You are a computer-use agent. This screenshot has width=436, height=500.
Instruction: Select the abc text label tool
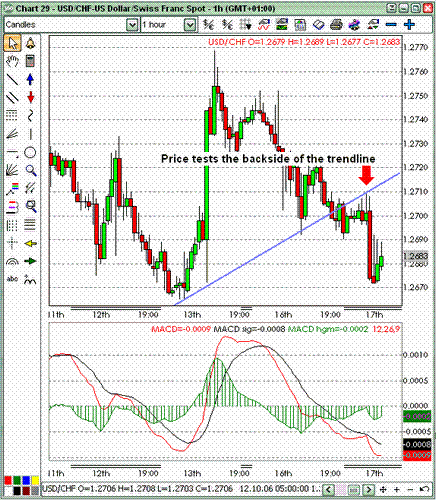pos(12,279)
